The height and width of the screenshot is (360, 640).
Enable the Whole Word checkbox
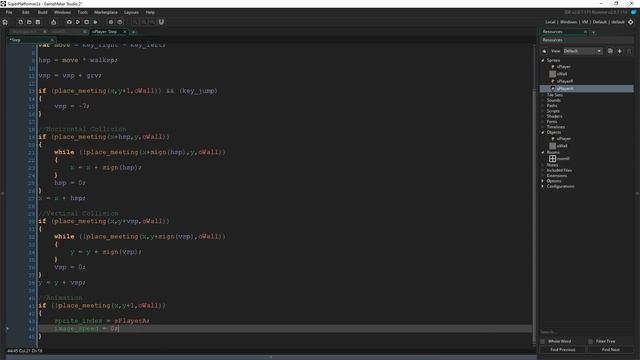click(x=542, y=341)
